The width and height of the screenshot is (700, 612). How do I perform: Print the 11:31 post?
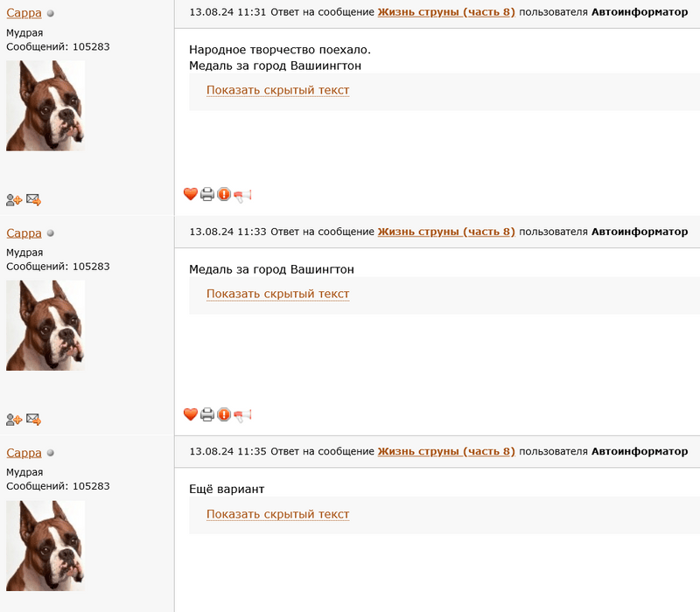[x=207, y=194]
